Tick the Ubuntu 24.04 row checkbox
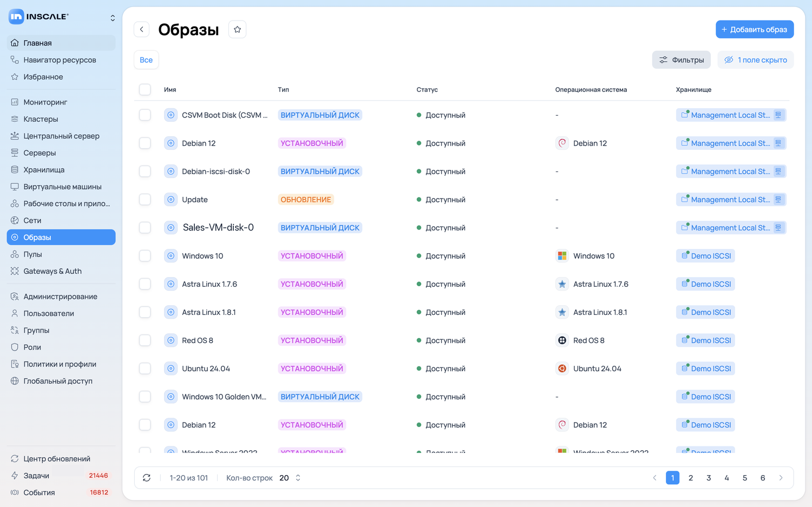812x507 pixels. pos(145,368)
